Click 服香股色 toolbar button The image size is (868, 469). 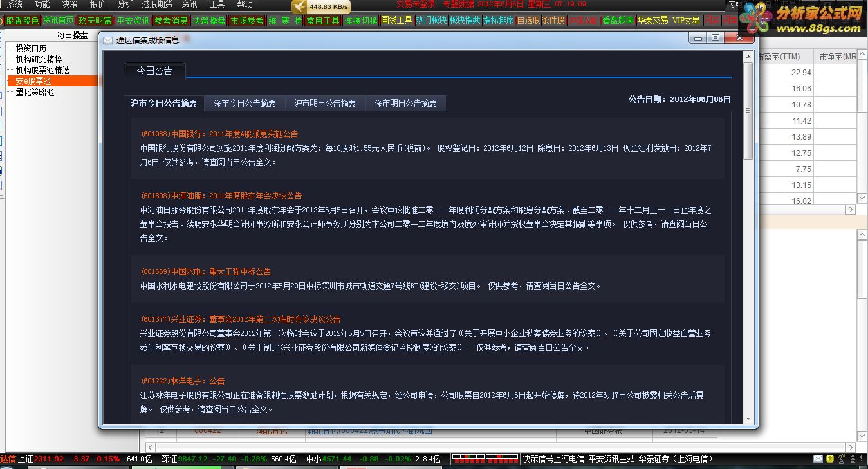[23, 21]
